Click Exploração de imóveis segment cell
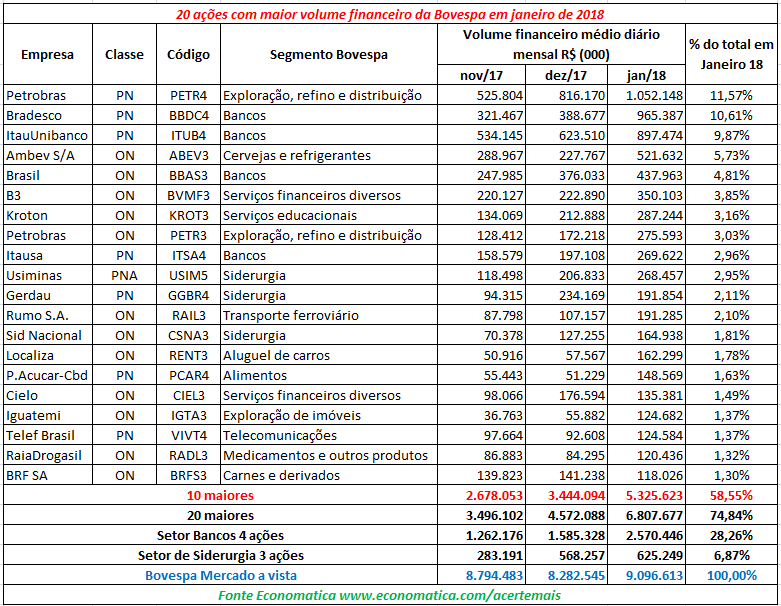The width and height of the screenshot is (781, 606). pyautogui.click(x=329, y=415)
